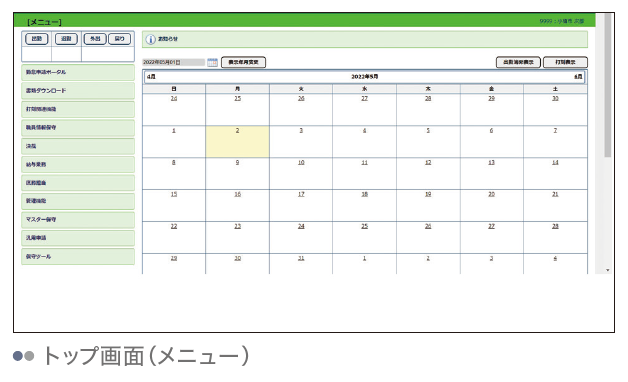Open the 給与業務 menu item
628x382 pixels.
(x=78, y=165)
